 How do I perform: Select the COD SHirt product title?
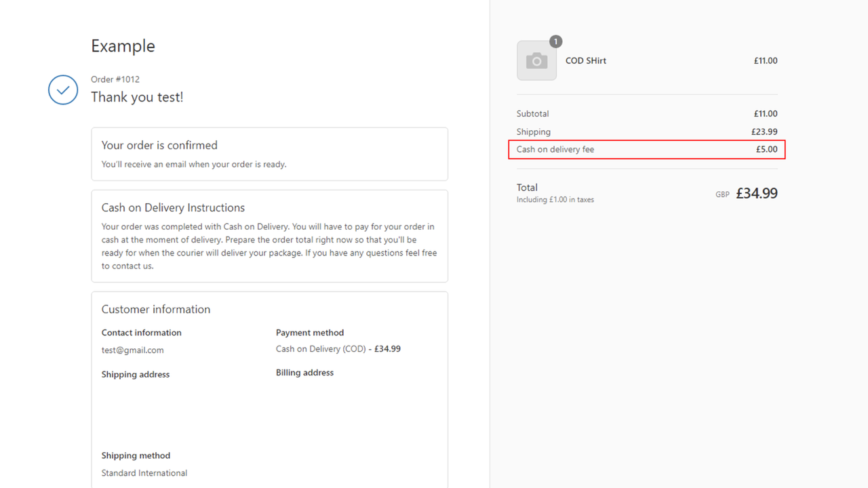tap(585, 60)
